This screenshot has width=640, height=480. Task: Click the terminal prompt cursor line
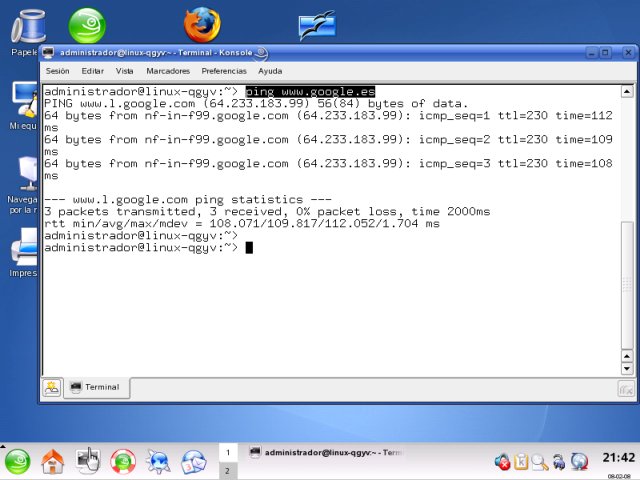click(149, 248)
